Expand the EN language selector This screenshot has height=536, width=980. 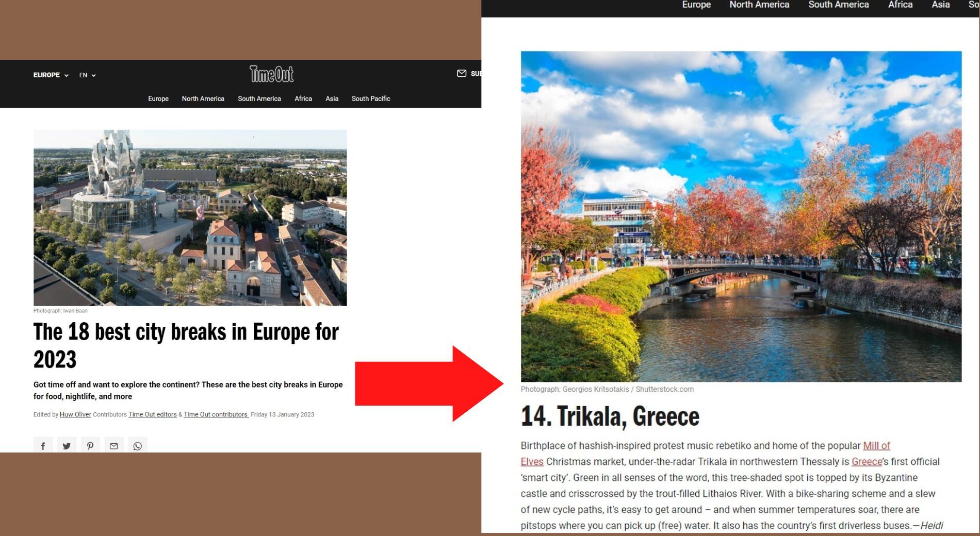click(87, 75)
